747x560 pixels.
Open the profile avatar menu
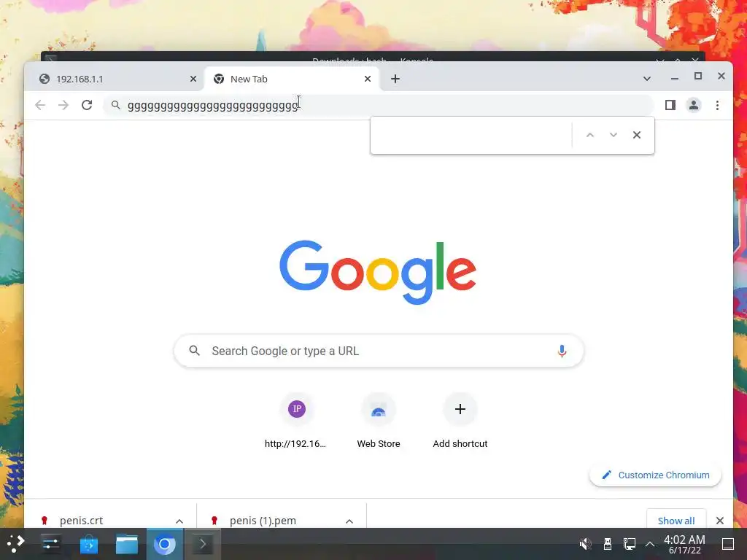click(694, 105)
